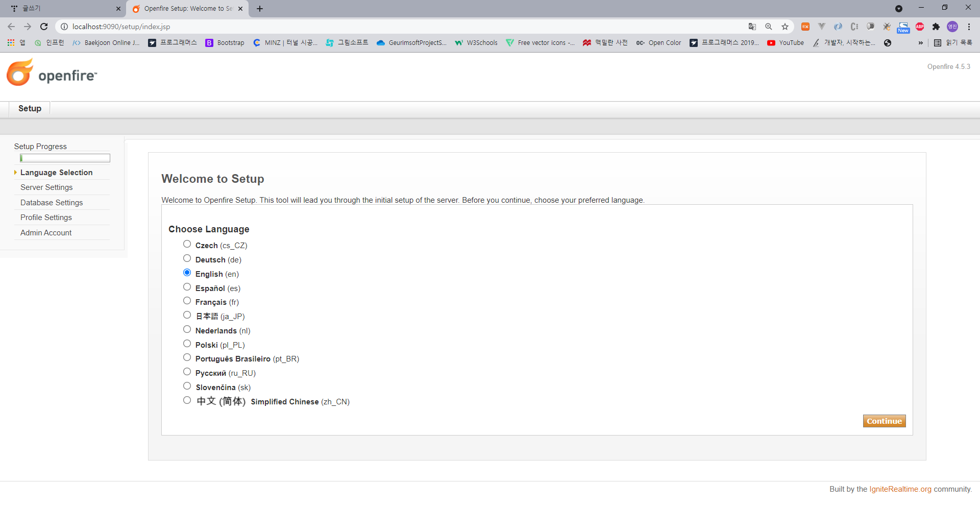
Task: Click the Setup Progress bar
Action: click(x=65, y=158)
